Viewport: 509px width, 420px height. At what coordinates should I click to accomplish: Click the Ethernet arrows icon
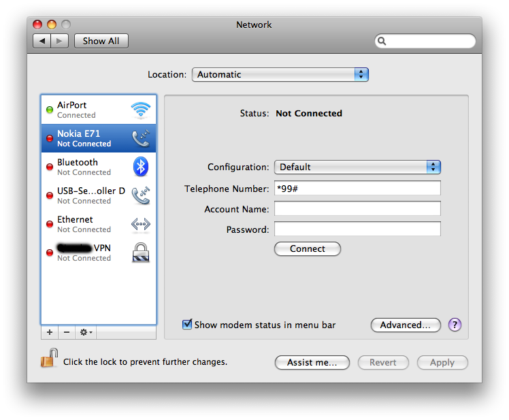[x=141, y=224]
